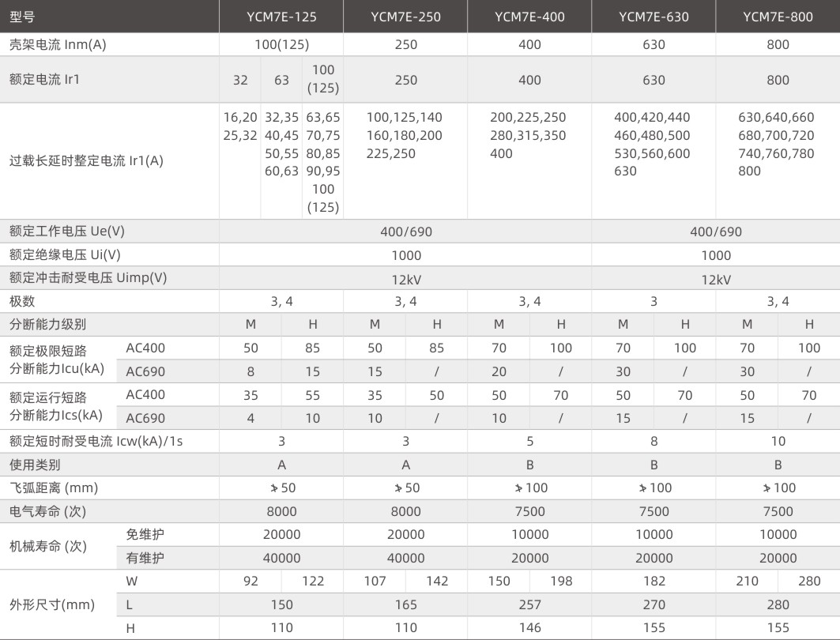Screen dimensions: 840x640
Task: Select the 额定极限短路 分断能力Icu(kA) label
Action: click(x=57, y=360)
